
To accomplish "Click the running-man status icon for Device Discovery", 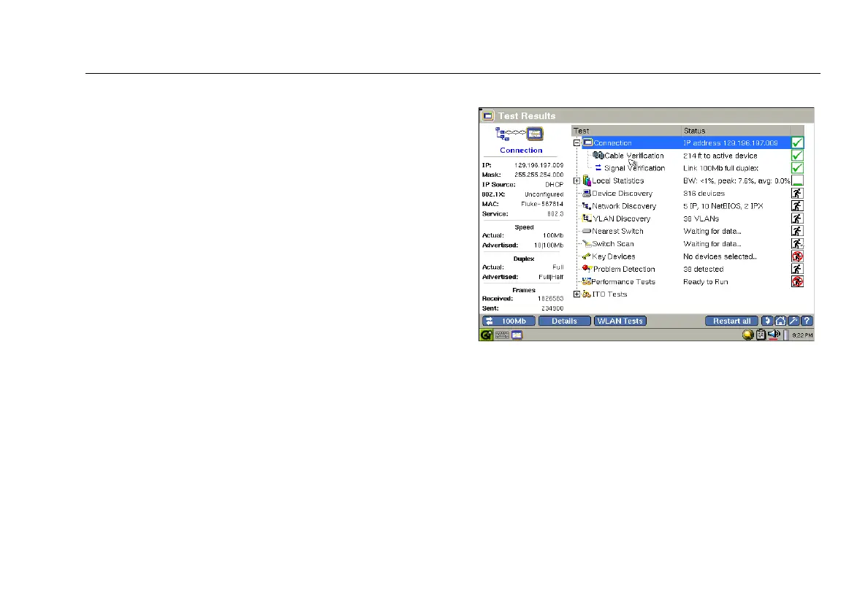I will coord(797,193).
